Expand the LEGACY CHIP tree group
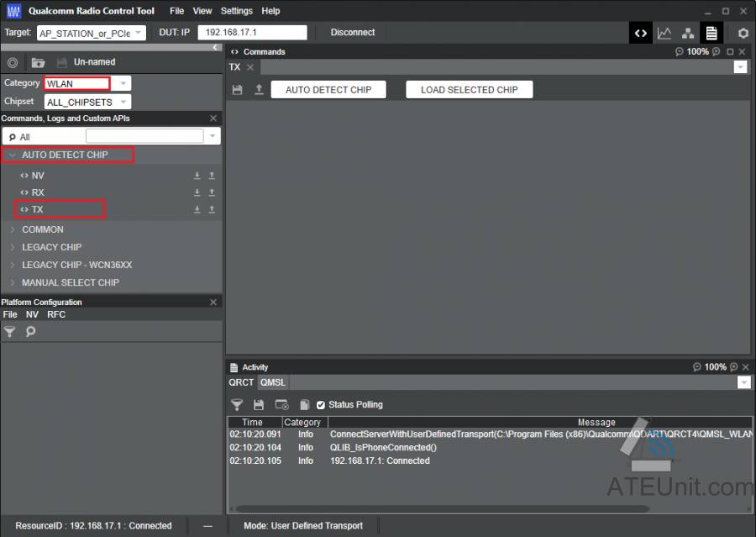The width and height of the screenshot is (756, 537). pyautogui.click(x=13, y=248)
